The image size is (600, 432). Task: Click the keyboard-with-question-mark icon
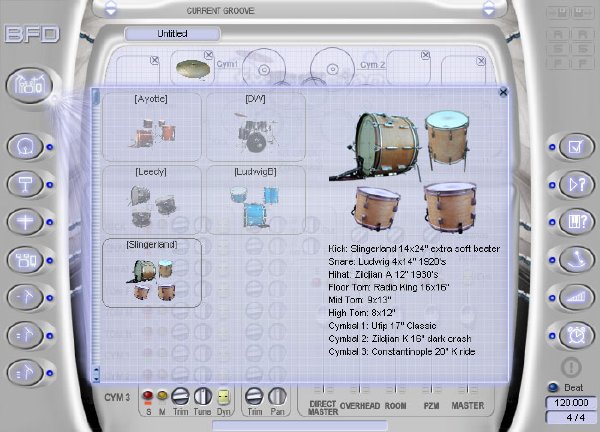[x=576, y=222]
